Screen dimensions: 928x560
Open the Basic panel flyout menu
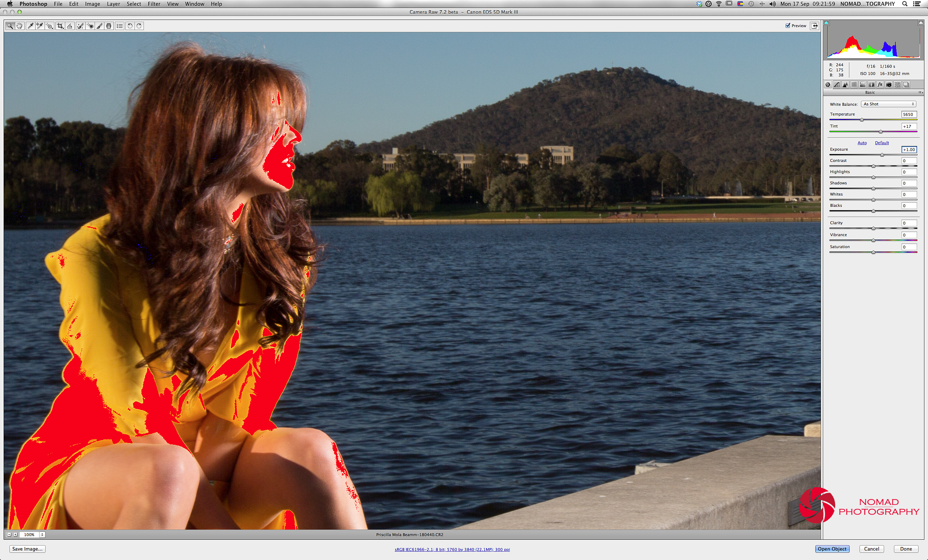[x=920, y=93]
